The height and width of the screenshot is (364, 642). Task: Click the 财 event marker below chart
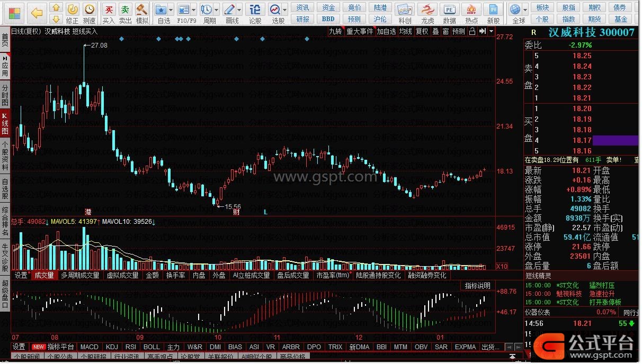click(x=236, y=212)
